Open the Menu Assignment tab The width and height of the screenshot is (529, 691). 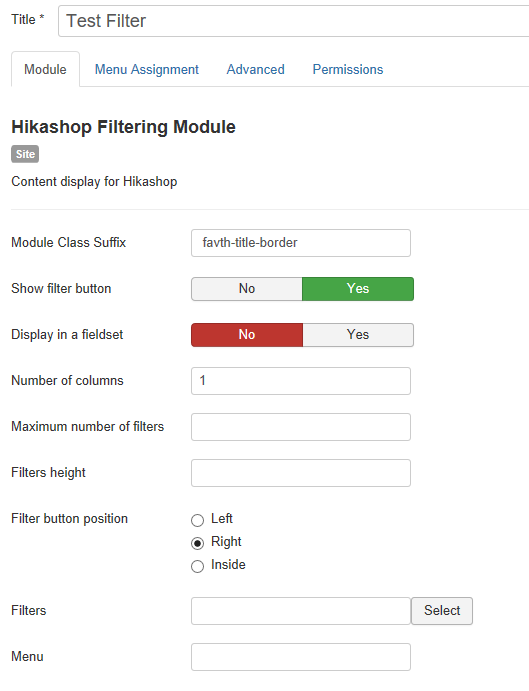147,69
